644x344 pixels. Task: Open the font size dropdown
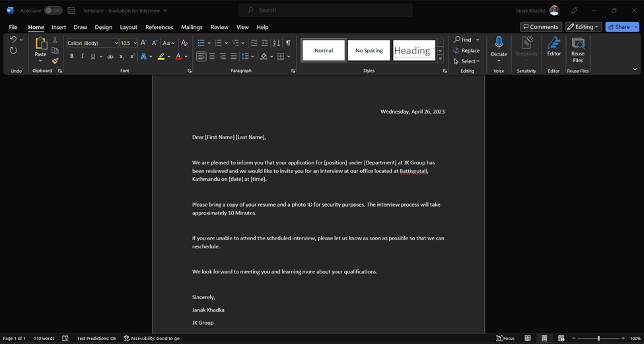[x=135, y=43]
